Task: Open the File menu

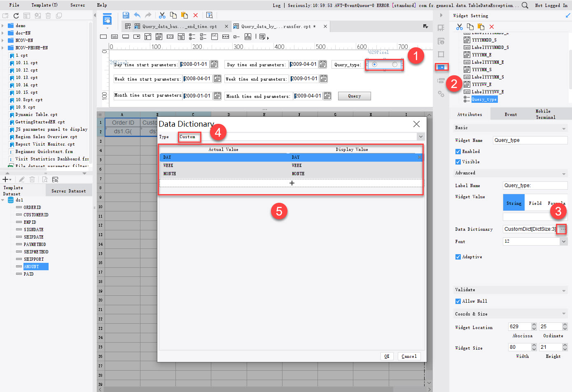Action: (14, 5)
